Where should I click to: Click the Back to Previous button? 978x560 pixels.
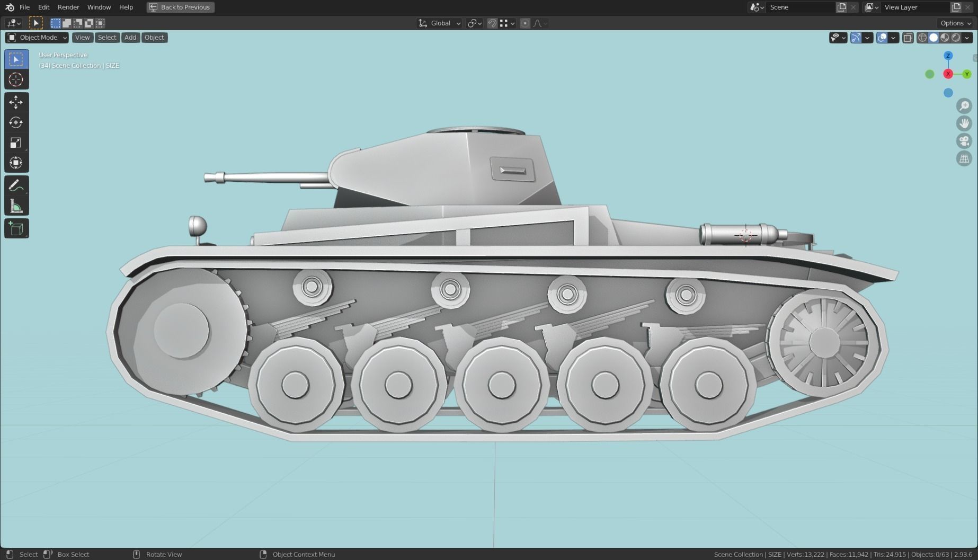tap(181, 7)
